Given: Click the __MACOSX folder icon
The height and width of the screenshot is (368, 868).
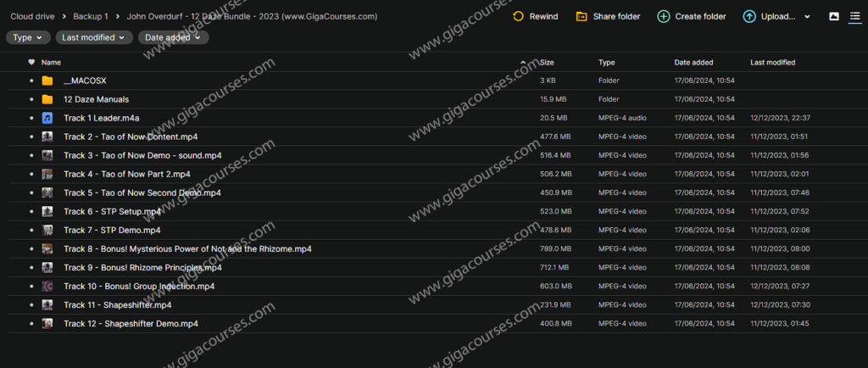Looking at the screenshot, I should 47,81.
